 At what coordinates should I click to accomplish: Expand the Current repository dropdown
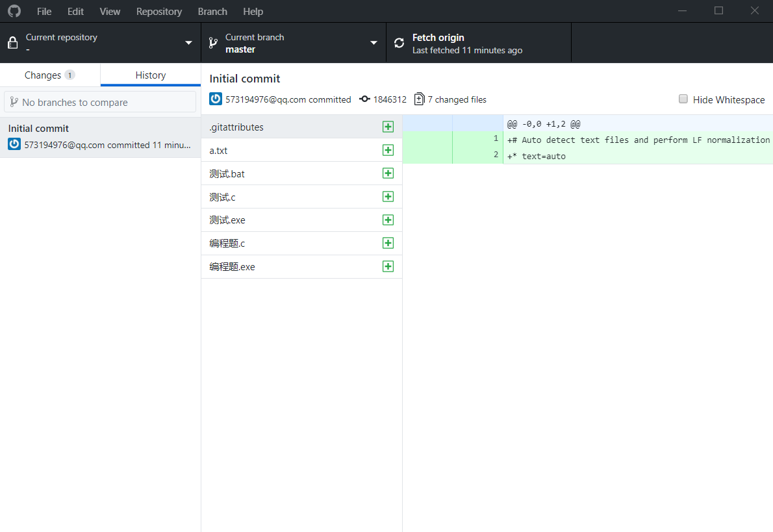(x=100, y=43)
